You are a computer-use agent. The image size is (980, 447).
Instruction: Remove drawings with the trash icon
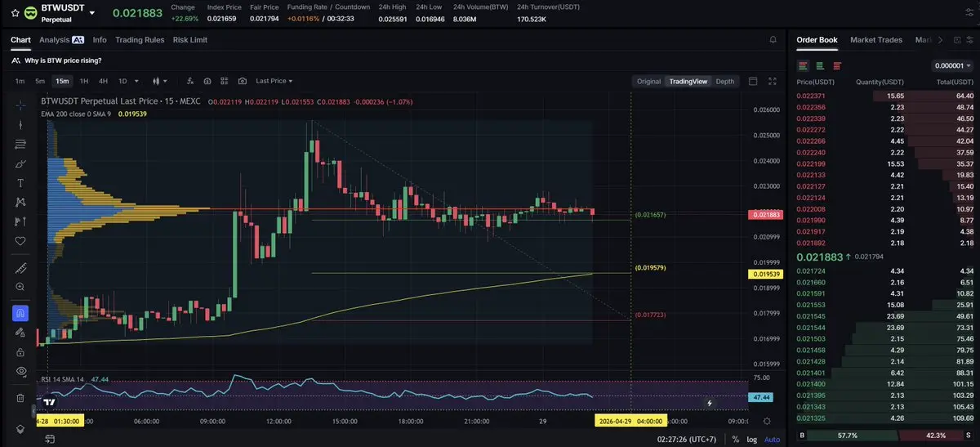pyautogui.click(x=20, y=398)
